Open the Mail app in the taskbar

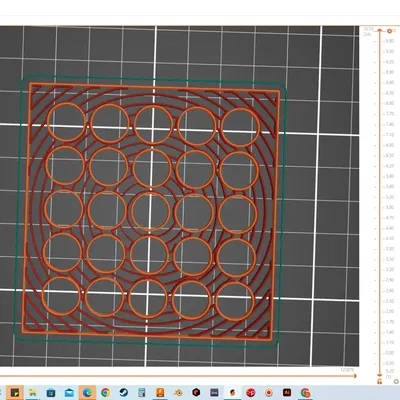click(x=69, y=392)
